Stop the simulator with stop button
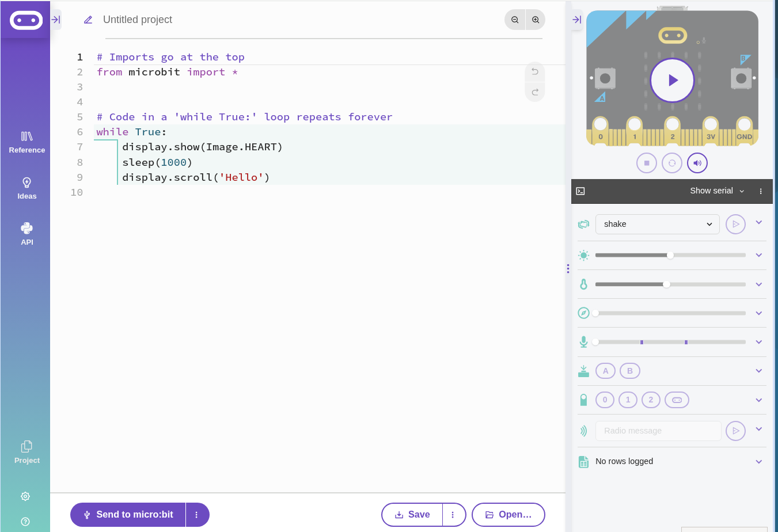This screenshot has height=532, width=778. [x=647, y=163]
